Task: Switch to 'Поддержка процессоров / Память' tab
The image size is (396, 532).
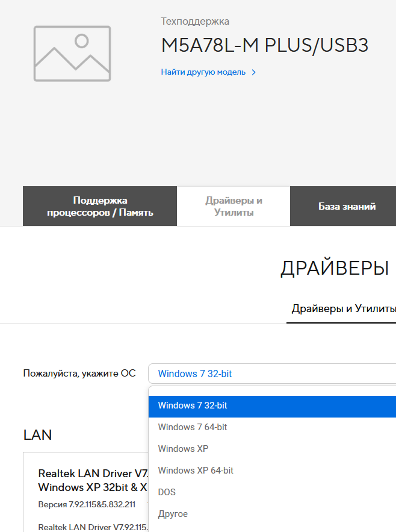Action: [100, 206]
